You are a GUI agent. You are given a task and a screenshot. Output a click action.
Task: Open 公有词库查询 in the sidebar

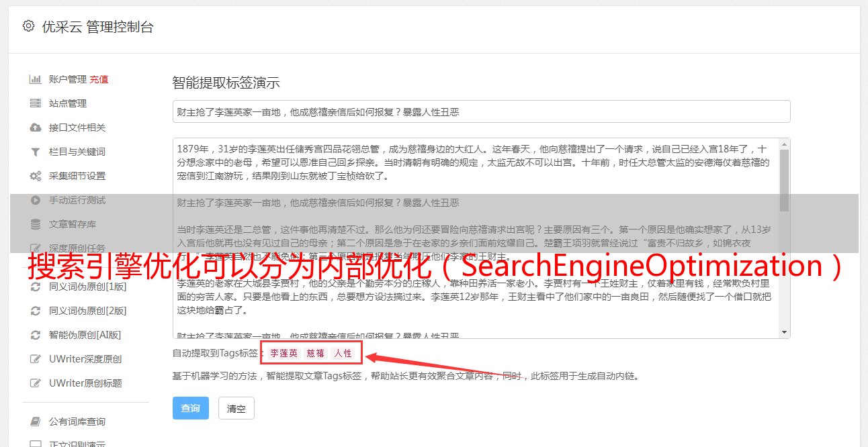(x=77, y=421)
